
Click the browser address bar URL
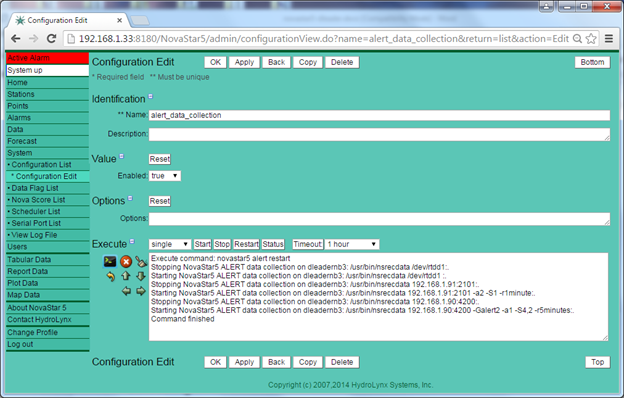[x=323, y=39]
